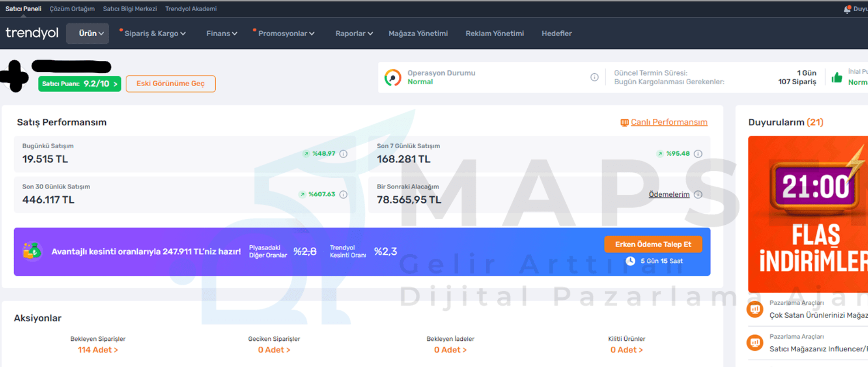
Task: Click the Çok Satan Ürünlerinizi announcement icon
Action: click(x=755, y=309)
